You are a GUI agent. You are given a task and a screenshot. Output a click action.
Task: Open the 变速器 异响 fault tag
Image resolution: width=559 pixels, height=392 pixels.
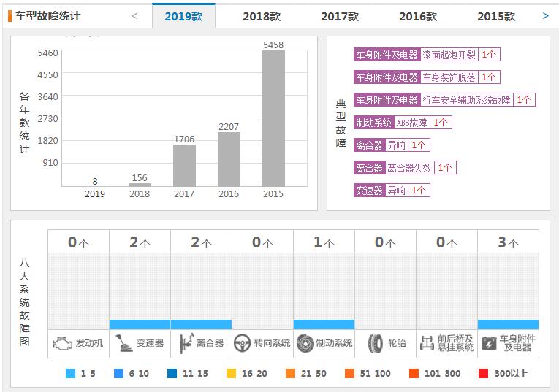(x=392, y=191)
